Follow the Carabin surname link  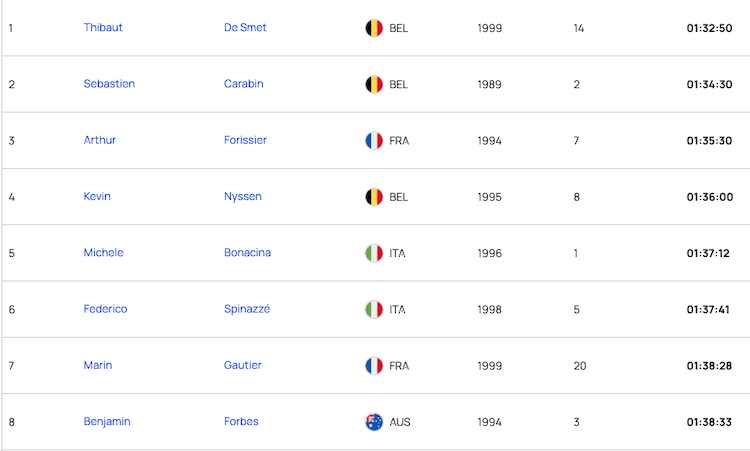pos(243,84)
